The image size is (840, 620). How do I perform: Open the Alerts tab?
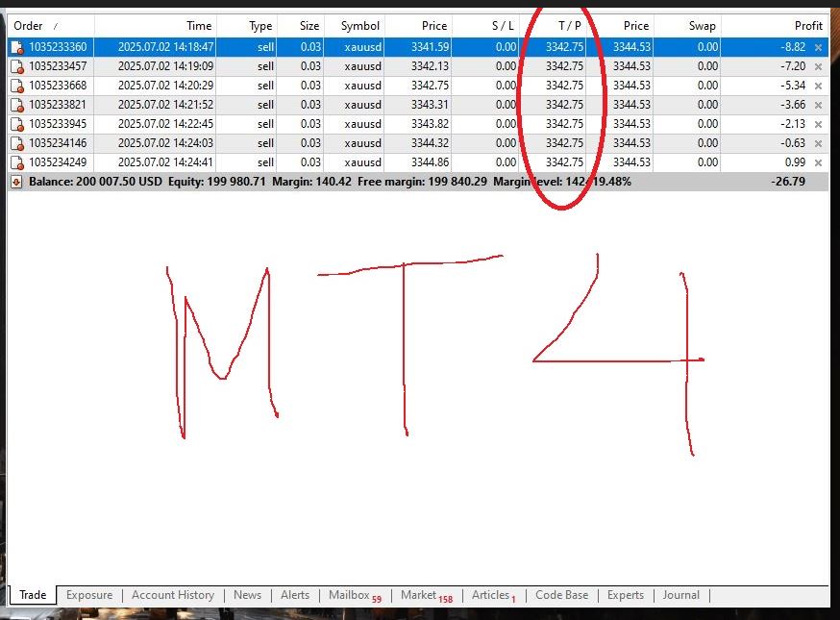pos(295,595)
